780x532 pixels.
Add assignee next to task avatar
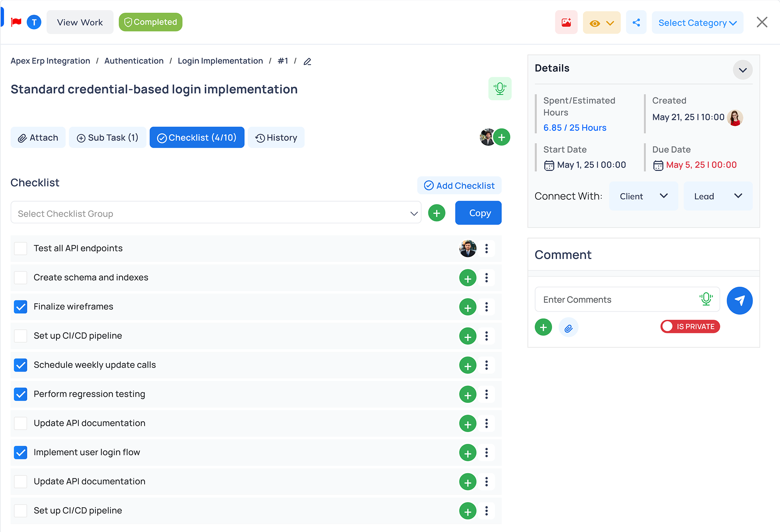[x=502, y=137]
